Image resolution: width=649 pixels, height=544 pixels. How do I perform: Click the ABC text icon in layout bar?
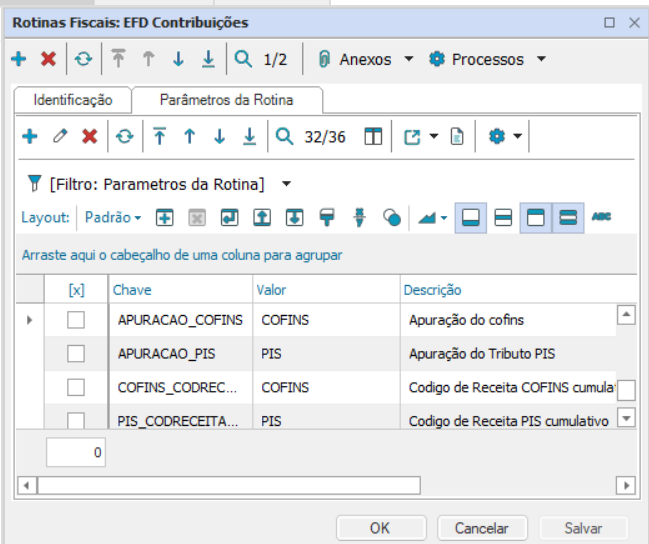click(x=601, y=217)
